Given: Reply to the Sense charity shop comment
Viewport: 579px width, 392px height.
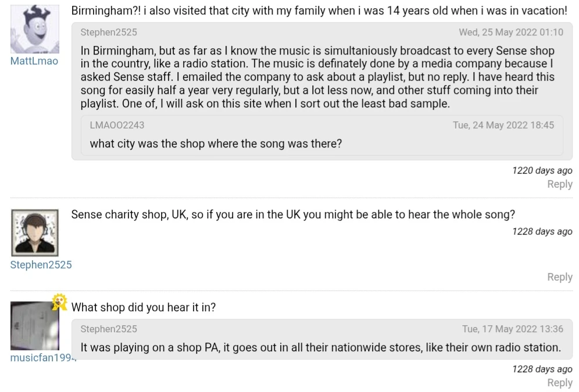Looking at the screenshot, I should point(560,277).
